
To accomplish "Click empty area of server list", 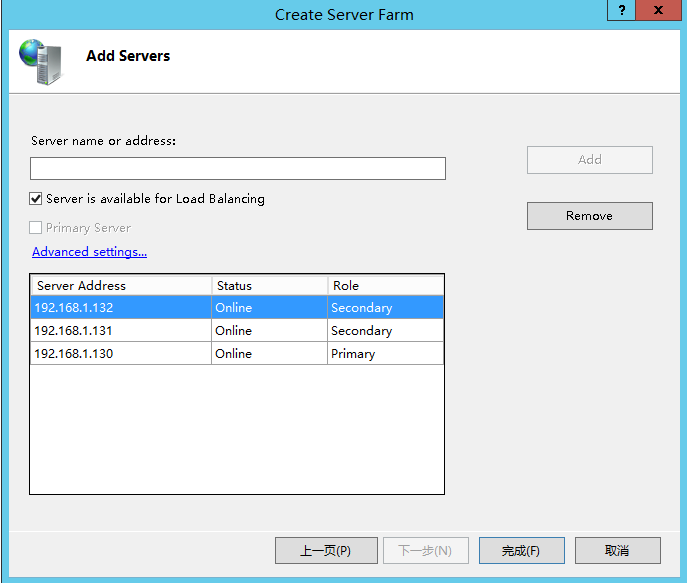I will coord(237,429).
